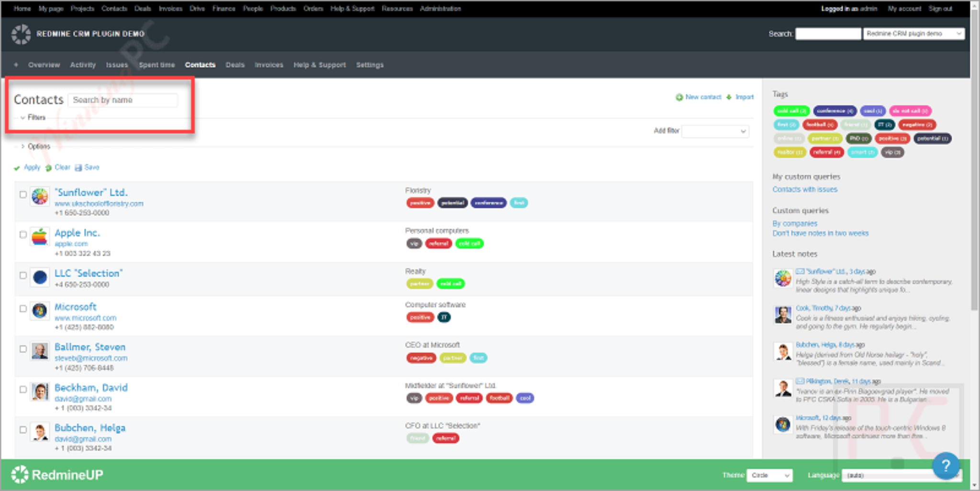Viewport: 980px width, 491px height.
Task: Click the Sign out link
Action: (940, 9)
